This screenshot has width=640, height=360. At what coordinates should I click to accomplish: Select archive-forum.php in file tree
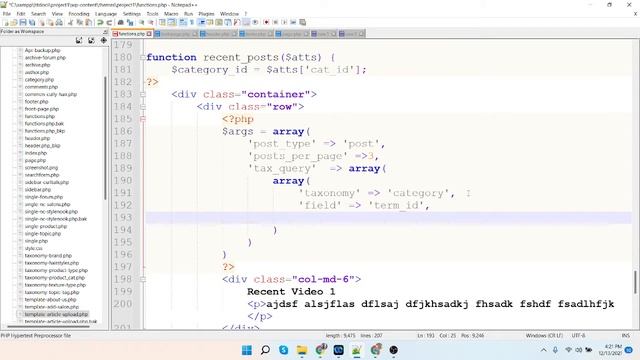click(45, 58)
